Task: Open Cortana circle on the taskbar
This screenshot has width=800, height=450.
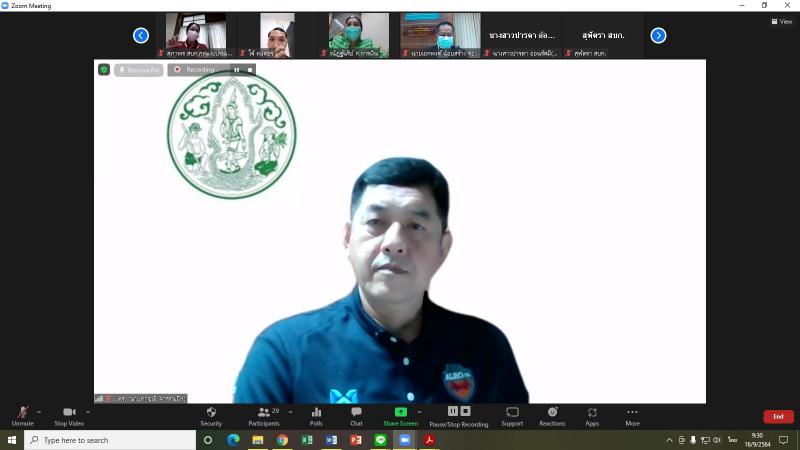Action: coord(208,440)
